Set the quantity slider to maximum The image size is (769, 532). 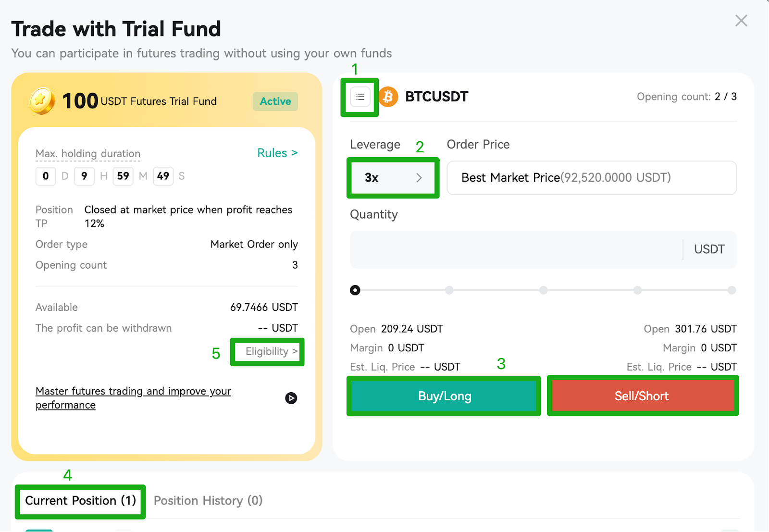[732, 290]
